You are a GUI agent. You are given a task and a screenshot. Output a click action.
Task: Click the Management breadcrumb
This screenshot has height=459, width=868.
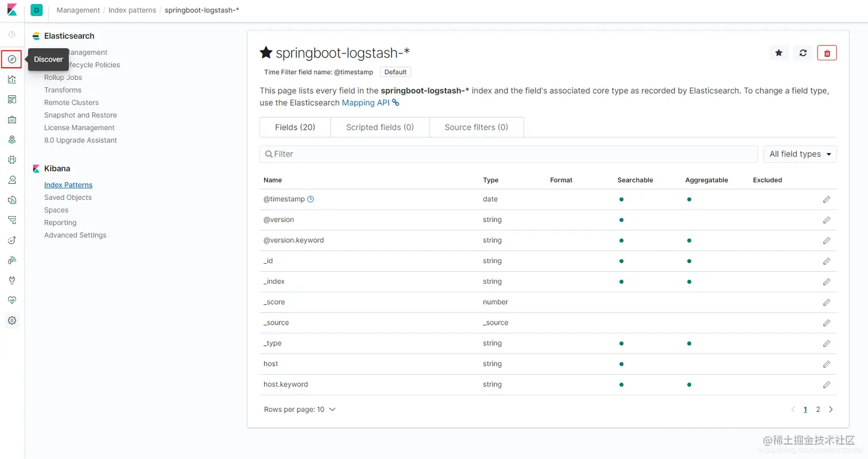[x=78, y=10]
